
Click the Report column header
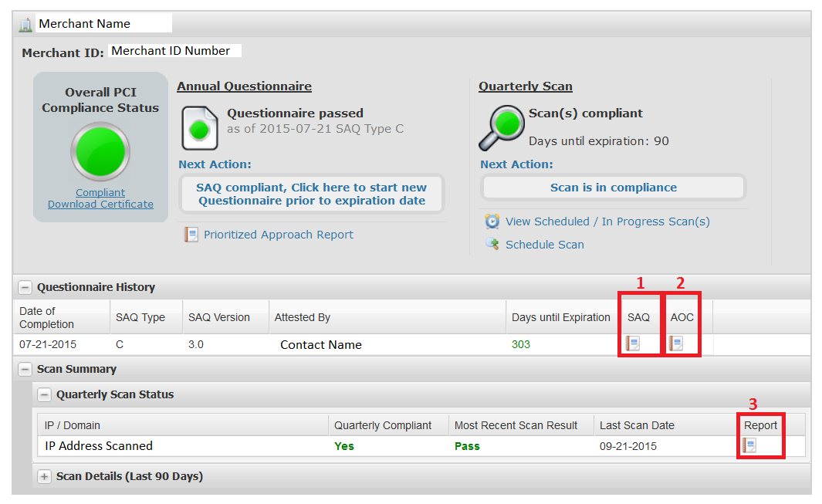pos(761,425)
